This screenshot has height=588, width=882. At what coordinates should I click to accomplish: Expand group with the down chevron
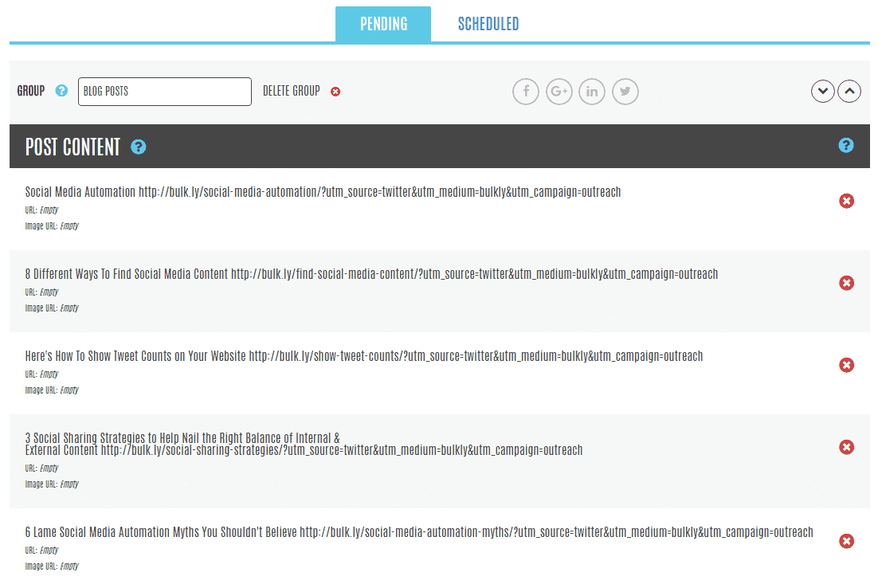coord(823,92)
